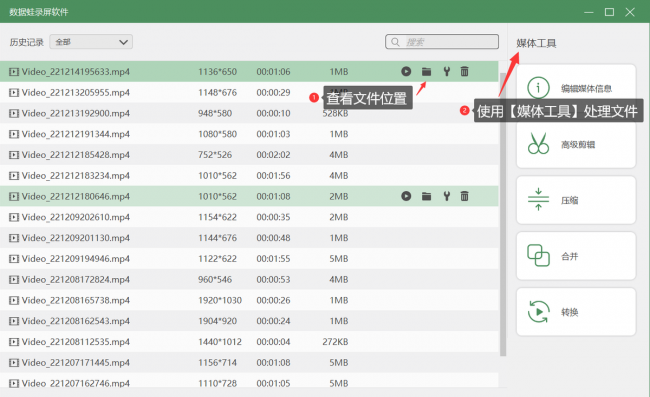
Task: Select row Video_221212191344.mp4
Action: click(x=249, y=134)
